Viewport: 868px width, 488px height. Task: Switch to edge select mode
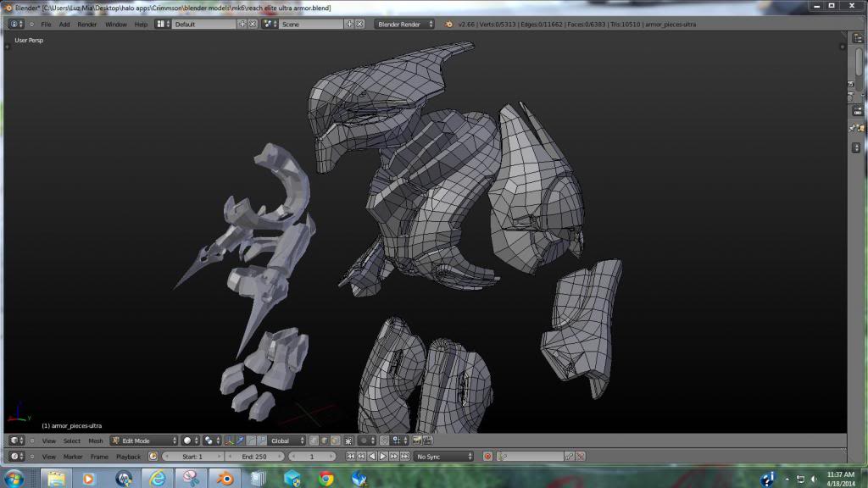tap(325, 441)
